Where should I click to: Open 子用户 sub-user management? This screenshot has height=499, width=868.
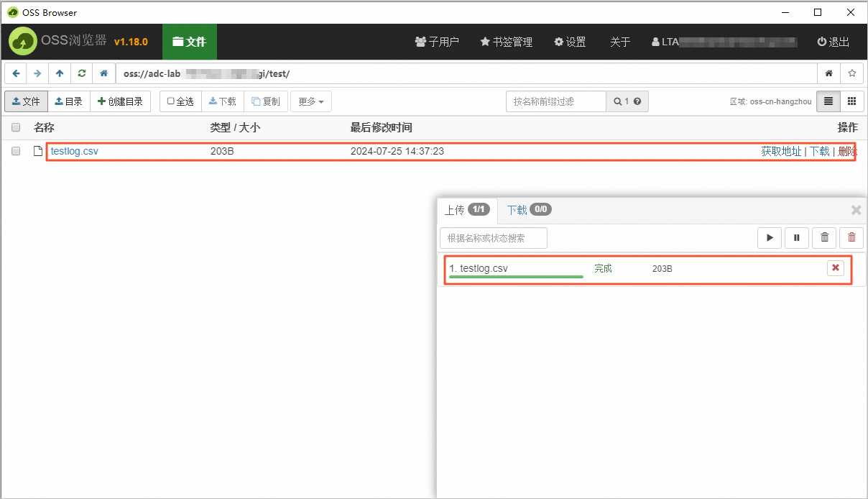click(x=437, y=42)
